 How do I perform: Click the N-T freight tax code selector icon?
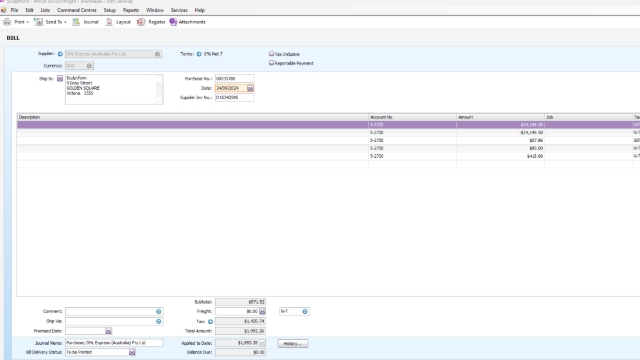click(304, 311)
